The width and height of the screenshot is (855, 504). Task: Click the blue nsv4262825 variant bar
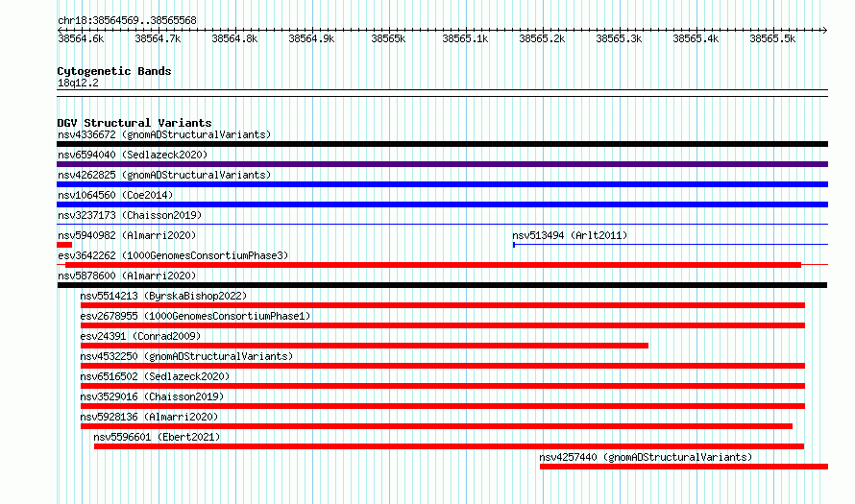coord(442,184)
